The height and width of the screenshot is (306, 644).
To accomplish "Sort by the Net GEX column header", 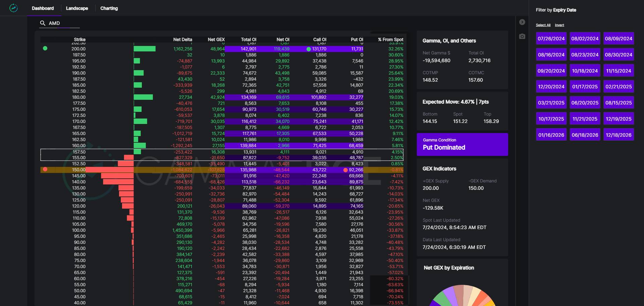I will click(x=216, y=40).
